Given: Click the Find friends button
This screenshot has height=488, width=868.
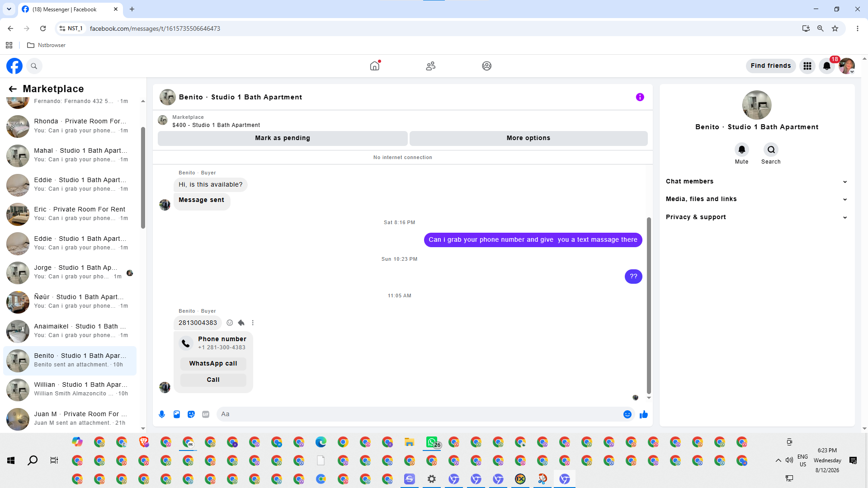Looking at the screenshot, I should tap(771, 66).
